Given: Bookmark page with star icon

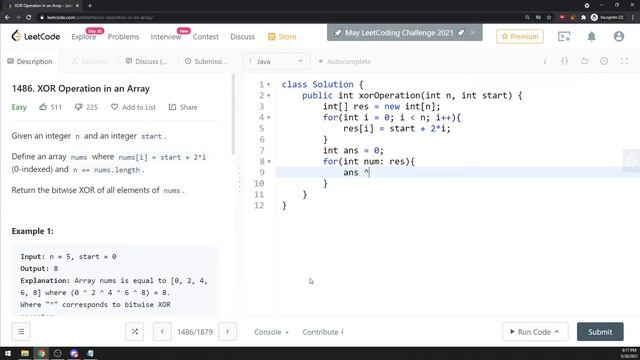Looking at the screenshot, I should coord(549,18).
